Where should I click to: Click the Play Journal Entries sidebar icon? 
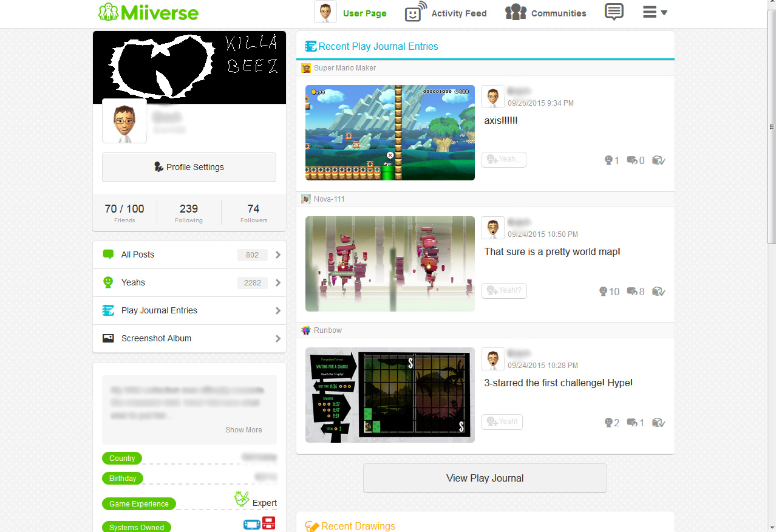[x=108, y=310]
